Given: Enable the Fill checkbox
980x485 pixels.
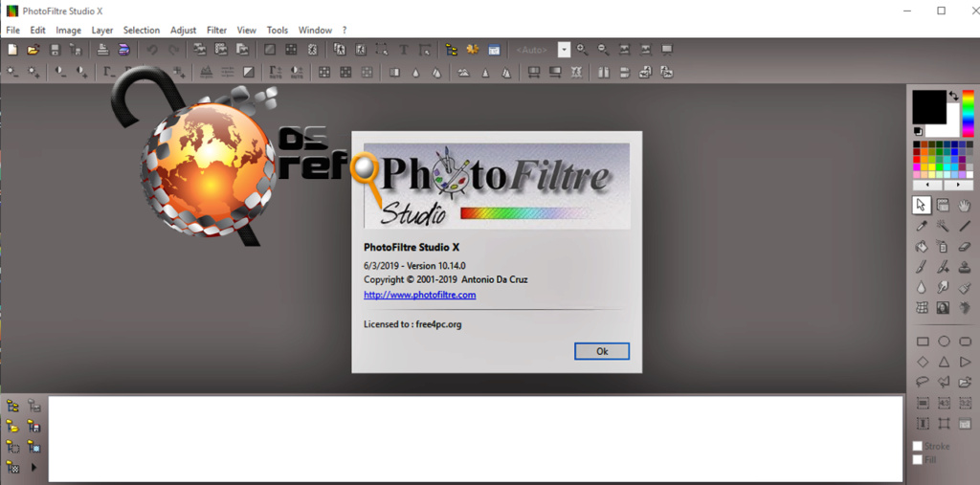Looking at the screenshot, I should [918, 460].
